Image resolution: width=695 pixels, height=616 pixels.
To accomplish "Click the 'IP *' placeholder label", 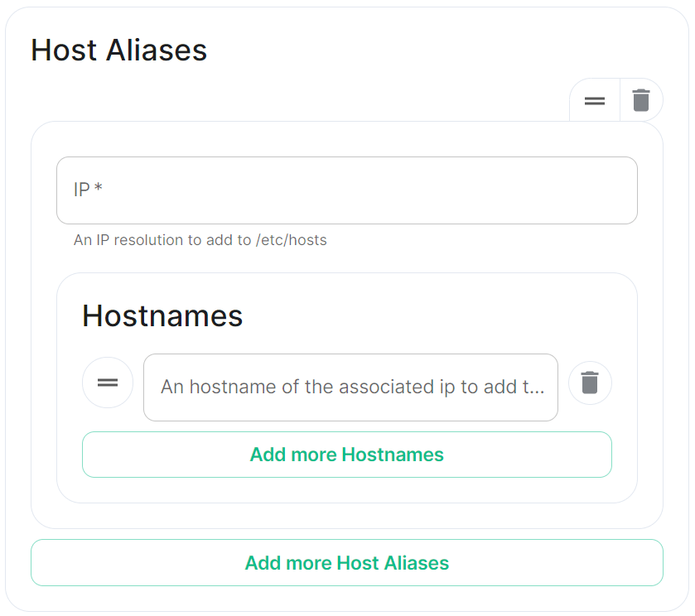I will point(88,190).
